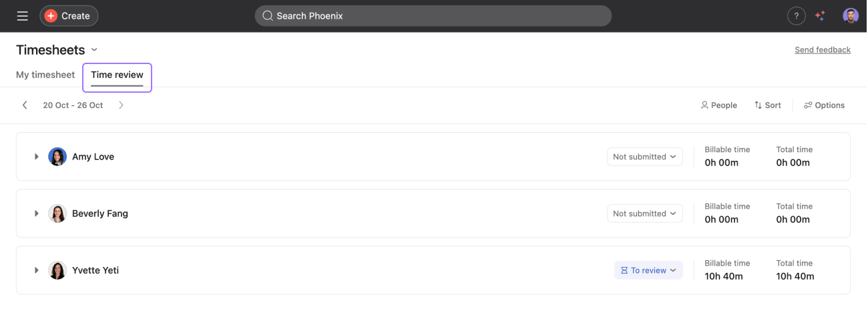Open the Options menu

[824, 105]
